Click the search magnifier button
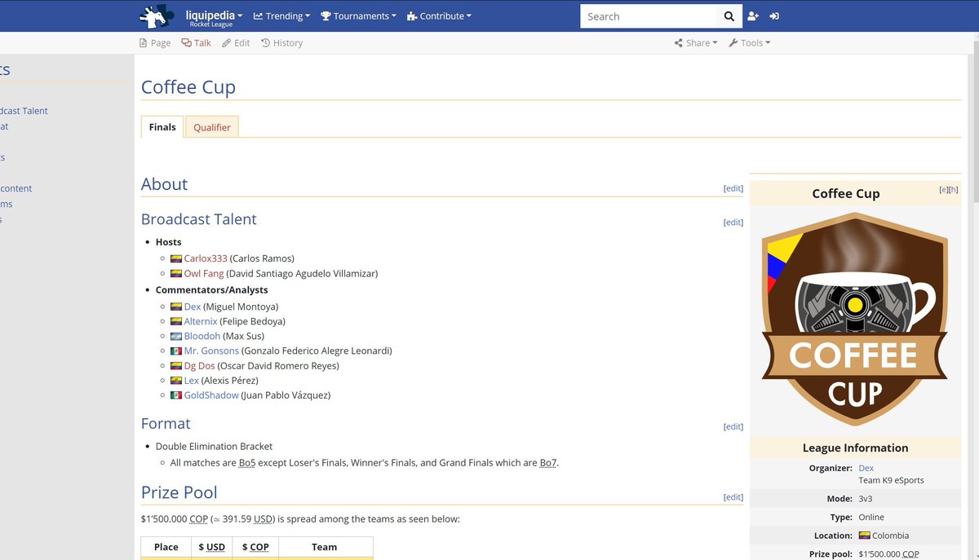Viewport: 979px width, 560px height. coord(729,16)
